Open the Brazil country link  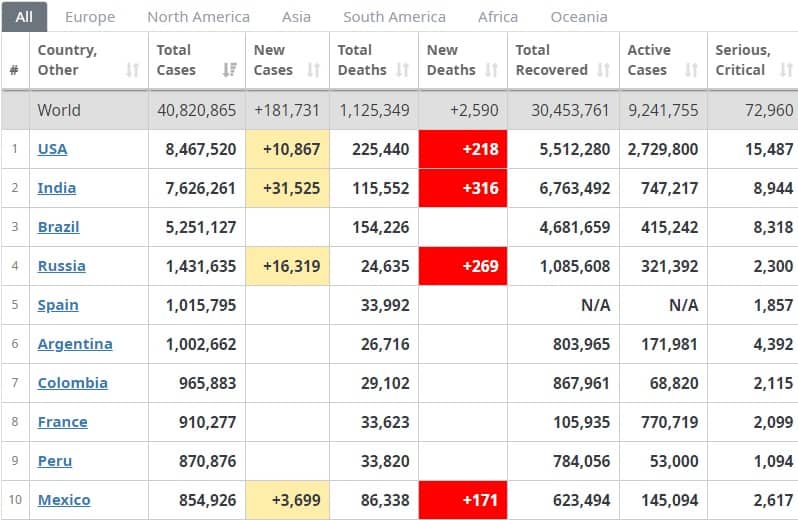pyautogui.click(x=59, y=227)
